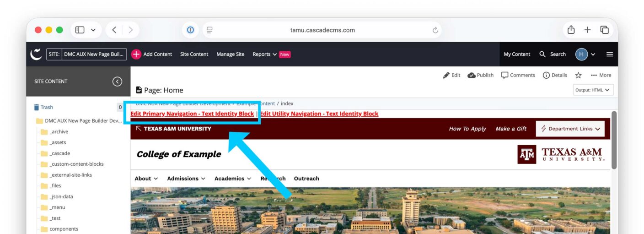This screenshot has width=644, height=234.
Task: Reload the page with refresh icon
Action: click(435, 30)
